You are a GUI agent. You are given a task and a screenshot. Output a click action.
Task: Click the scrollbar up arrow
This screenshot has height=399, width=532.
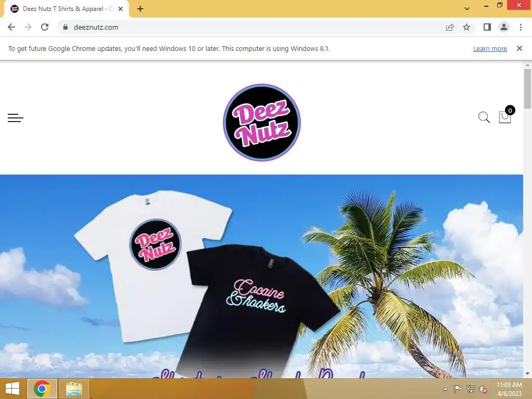527,65
